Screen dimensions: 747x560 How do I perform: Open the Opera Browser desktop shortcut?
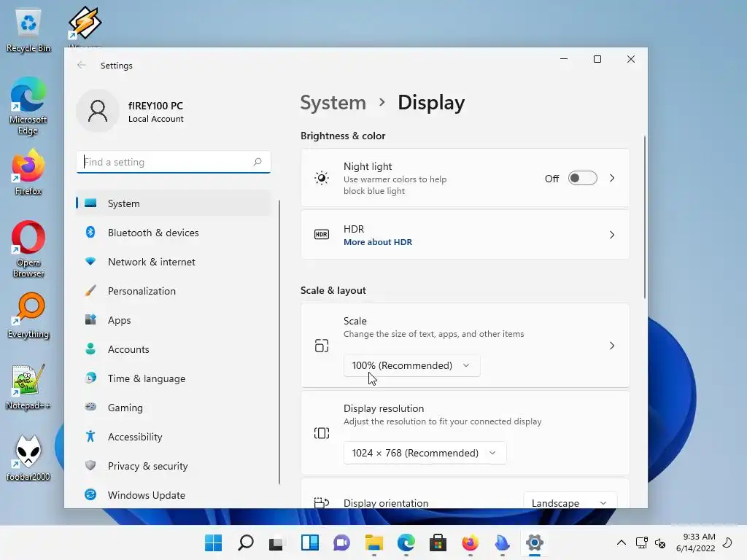28,249
